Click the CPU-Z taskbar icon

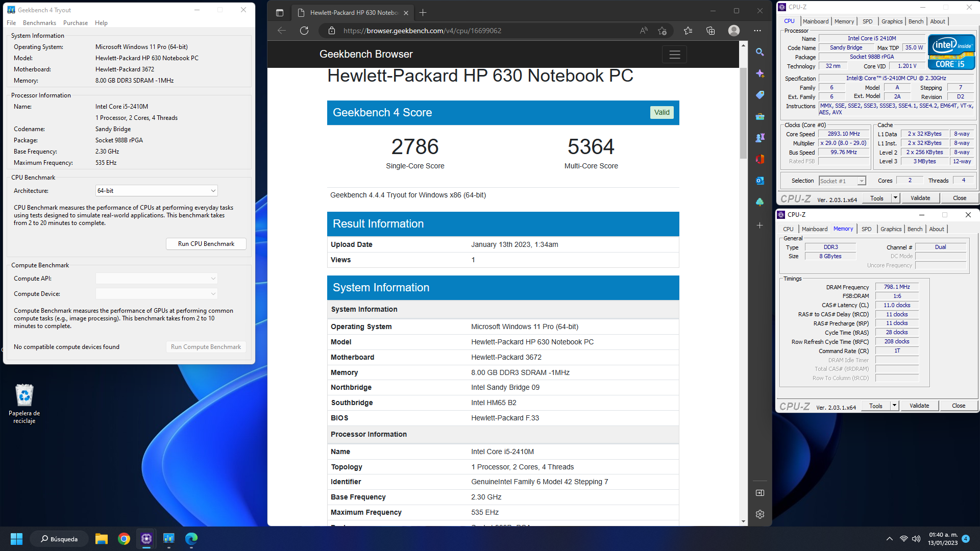pos(146,539)
